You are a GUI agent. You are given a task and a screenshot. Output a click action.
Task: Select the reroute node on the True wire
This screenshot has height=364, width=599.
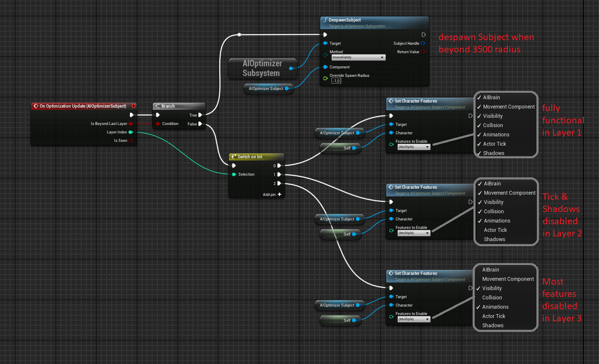point(239,35)
